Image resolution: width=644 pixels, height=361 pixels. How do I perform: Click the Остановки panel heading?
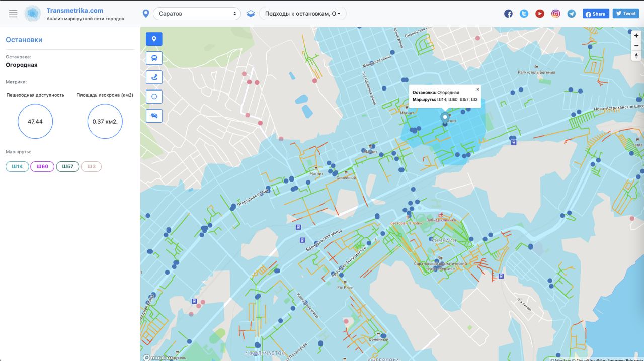pyautogui.click(x=24, y=40)
